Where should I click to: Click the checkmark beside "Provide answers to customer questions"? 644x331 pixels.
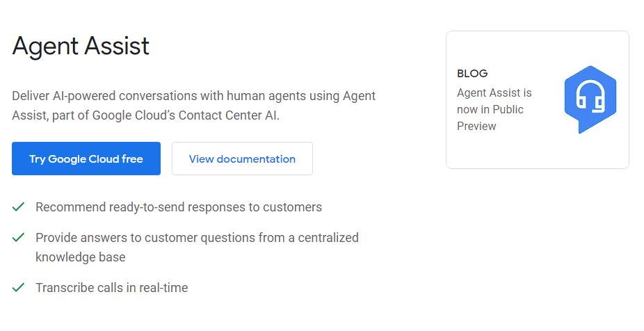19,237
